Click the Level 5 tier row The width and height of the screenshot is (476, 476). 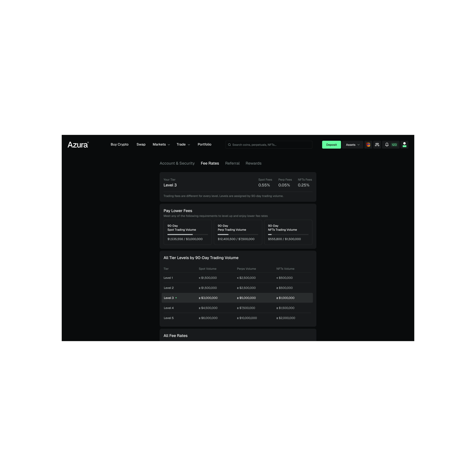tap(237, 318)
